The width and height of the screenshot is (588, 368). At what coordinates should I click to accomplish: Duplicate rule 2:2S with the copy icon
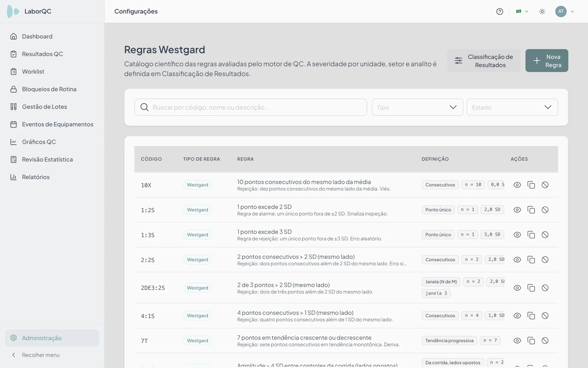[531, 260]
